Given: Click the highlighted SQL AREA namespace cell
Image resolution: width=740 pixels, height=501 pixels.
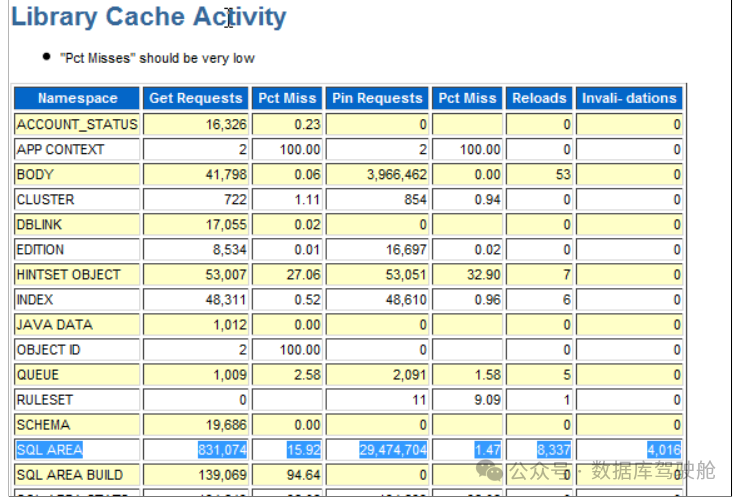Looking at the screenshot, I should (77, 450).
